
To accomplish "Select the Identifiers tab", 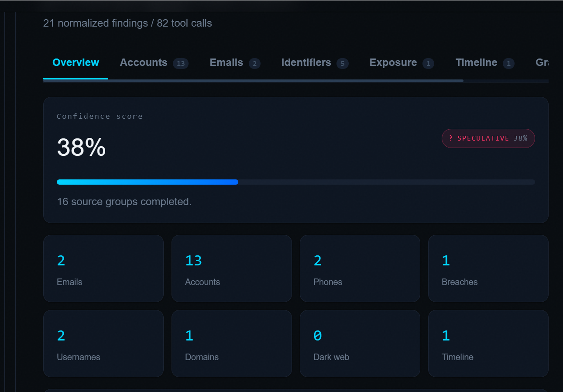I will pos(315,63).
